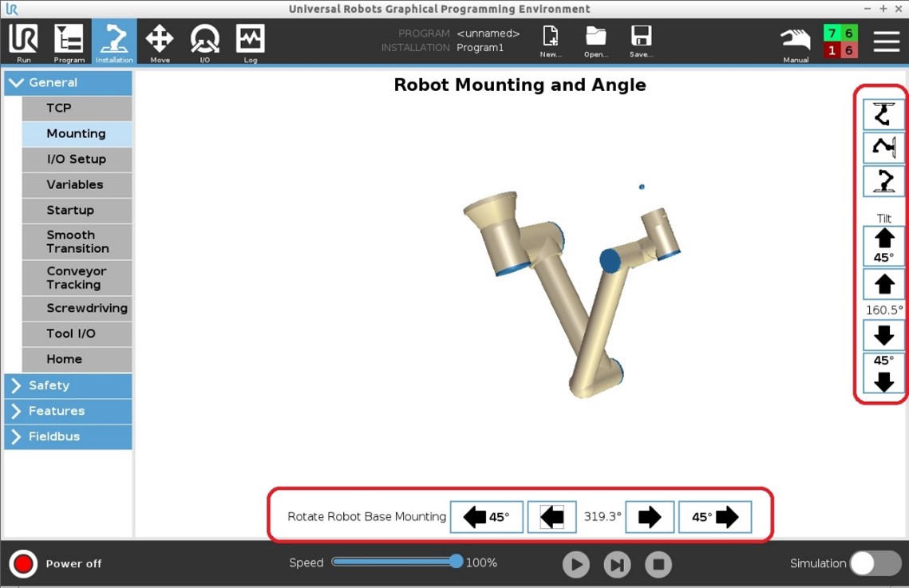Open the Program tab icon
The image size is (909, 588).
[x=69, y=41]
